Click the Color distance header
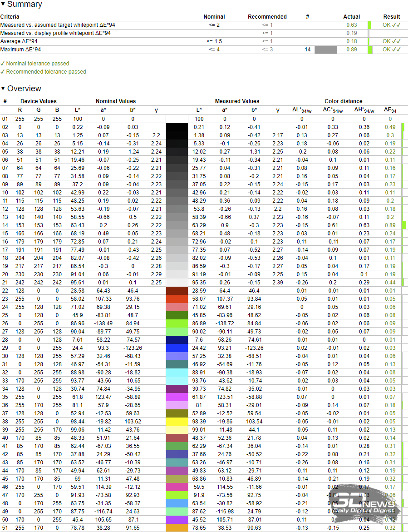Screen dimensions: 408x532 (x=343, y=101)
